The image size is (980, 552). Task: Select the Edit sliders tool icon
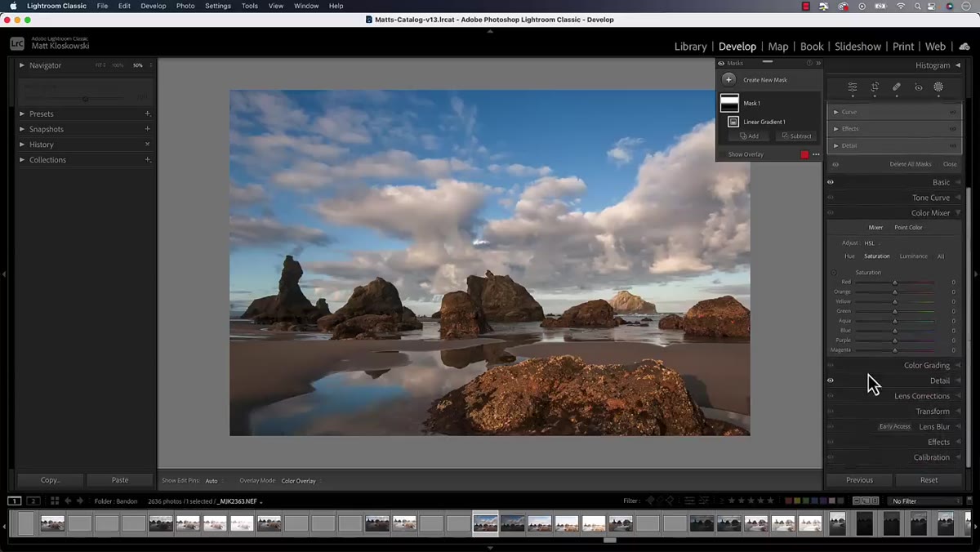[853, 87]
